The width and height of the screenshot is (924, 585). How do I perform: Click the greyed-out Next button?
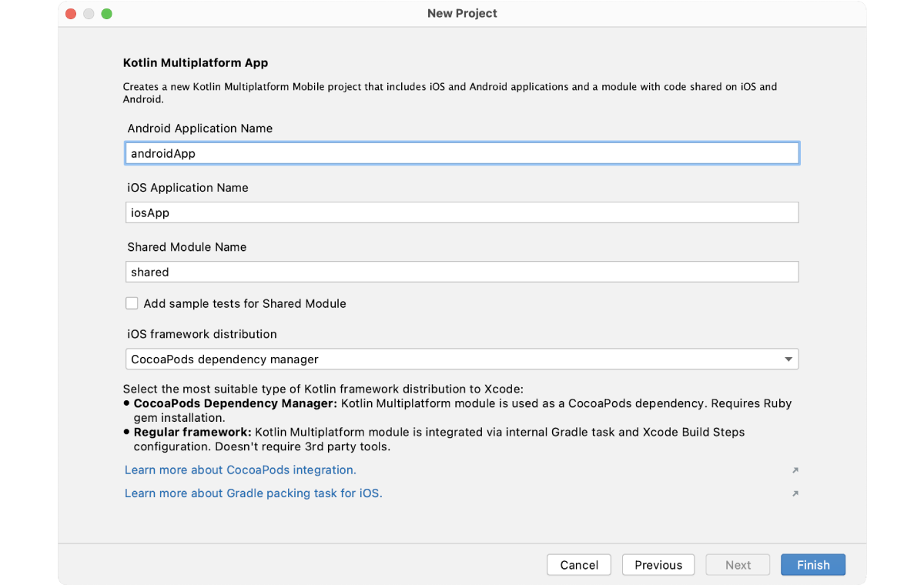tap(738, 565)
